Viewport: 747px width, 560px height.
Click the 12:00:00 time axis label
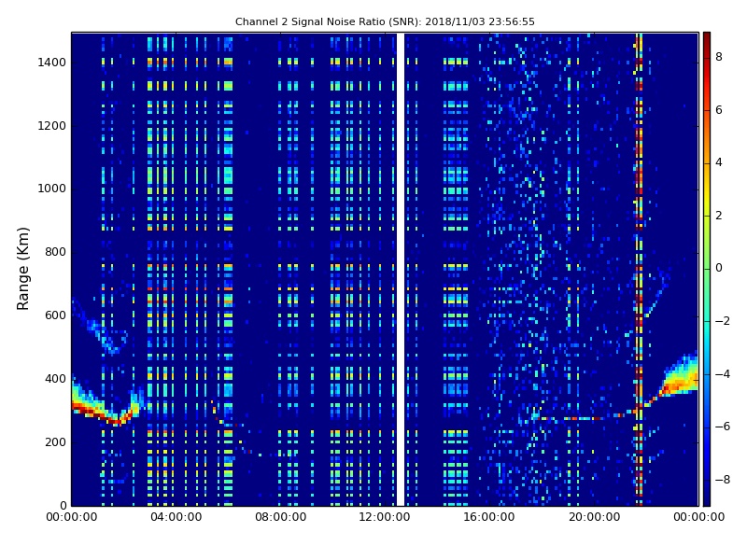(385, 517)
